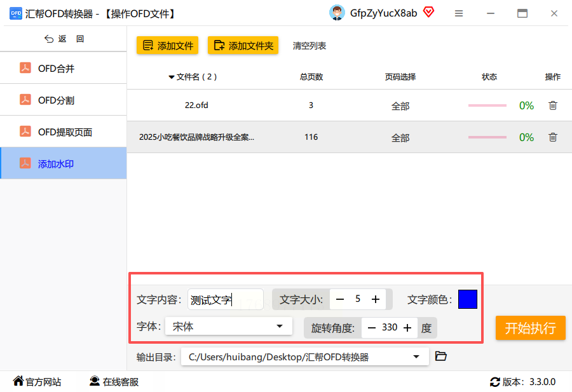Increase 文字大小 with plus button
Image resolution: width=572 pixels, height=392 pixels.
[376, 299]
